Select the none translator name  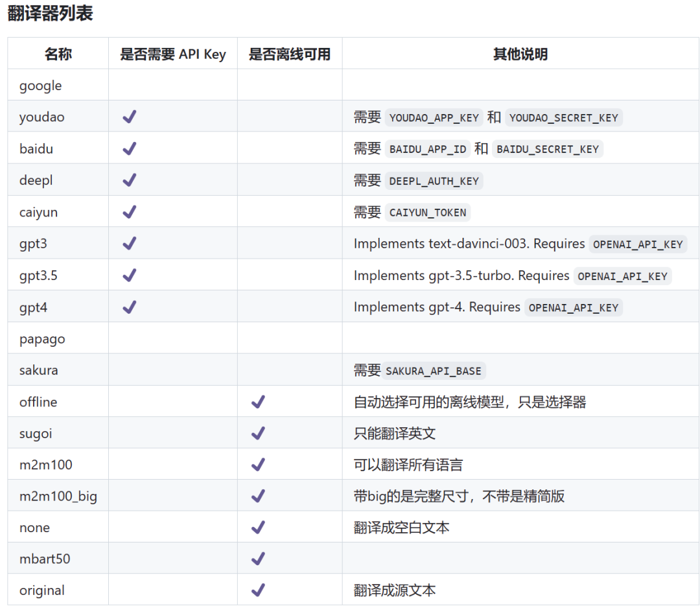[x=34, y=528]
